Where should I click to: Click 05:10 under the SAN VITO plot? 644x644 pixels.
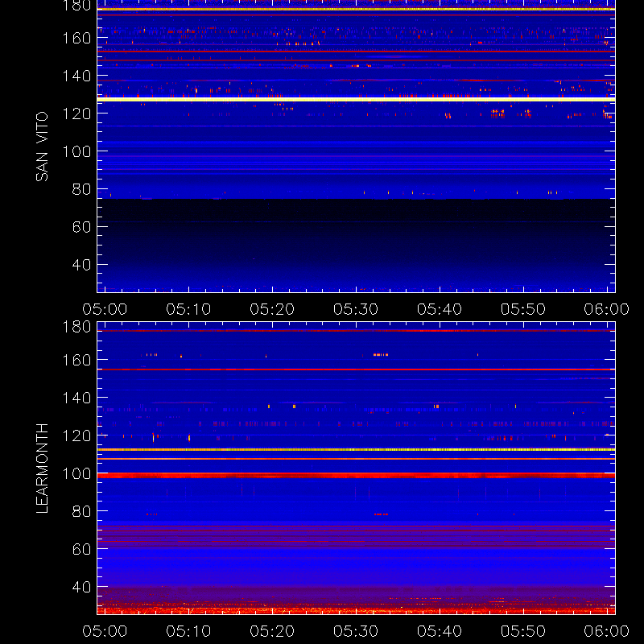188,309
